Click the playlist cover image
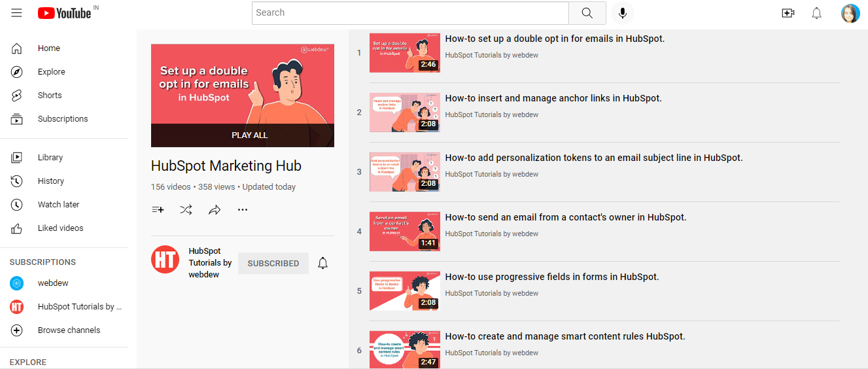This screenshot has width=868, height=369. tap(243, 96)
